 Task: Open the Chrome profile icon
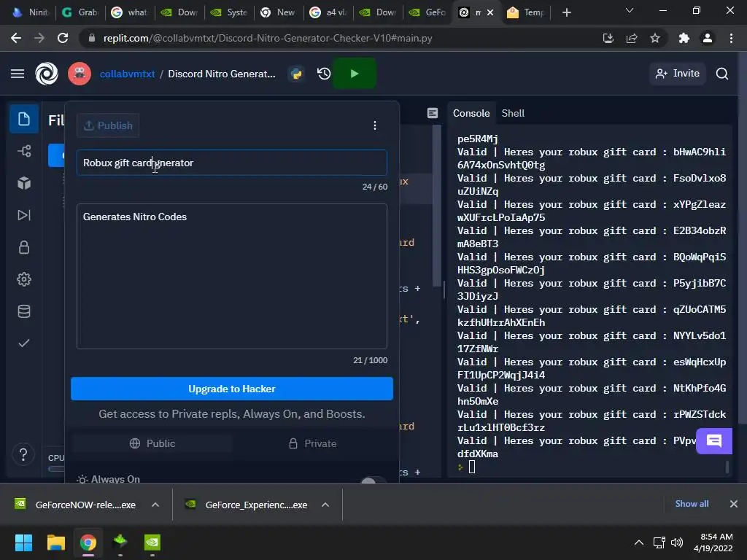click(x=708, y=38)
